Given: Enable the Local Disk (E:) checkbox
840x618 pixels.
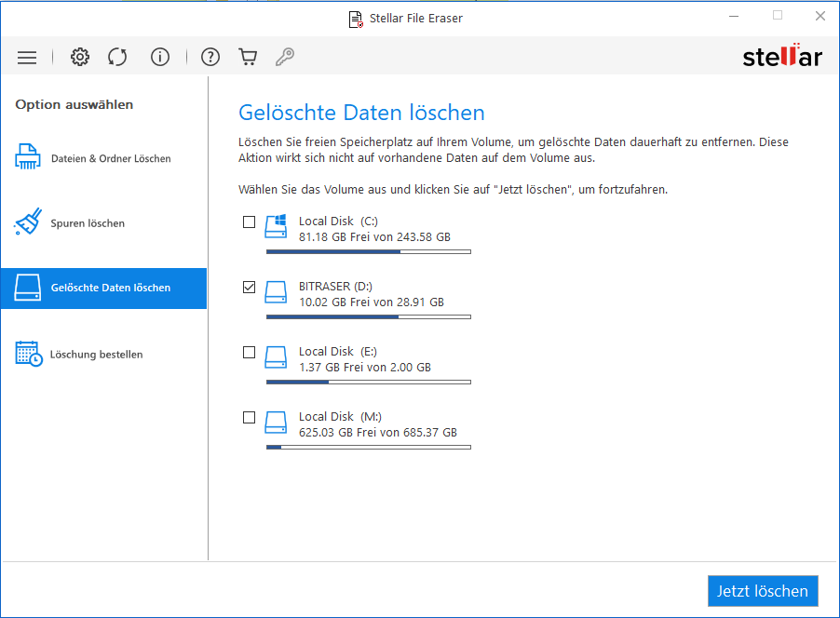Looking at the screenshot, I should point(249,352).
